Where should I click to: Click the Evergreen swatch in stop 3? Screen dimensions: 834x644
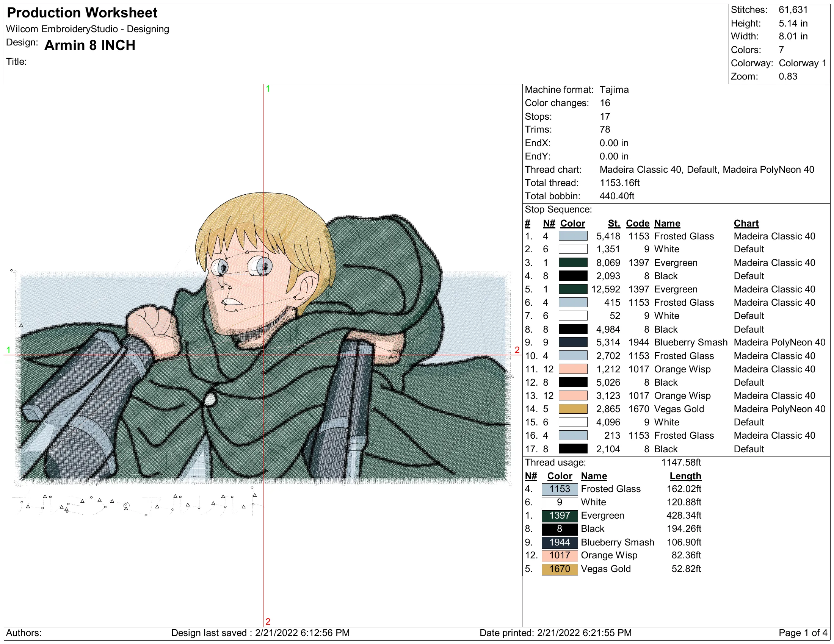click(x=573, y=263)
